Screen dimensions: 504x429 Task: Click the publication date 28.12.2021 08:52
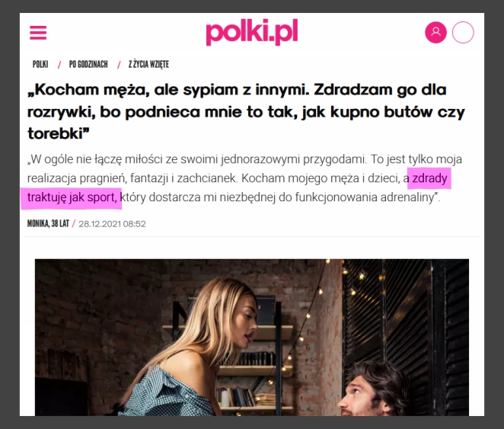112,224
